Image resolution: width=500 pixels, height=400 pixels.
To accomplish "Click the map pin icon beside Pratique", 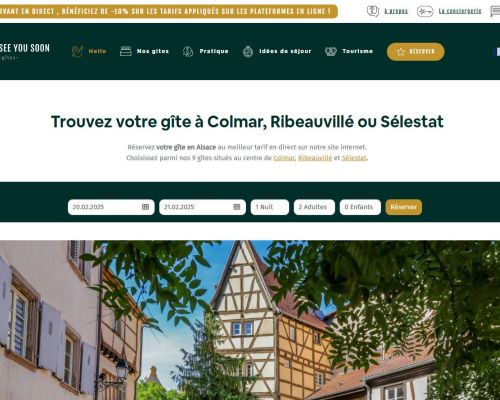I will coord(188,51).
